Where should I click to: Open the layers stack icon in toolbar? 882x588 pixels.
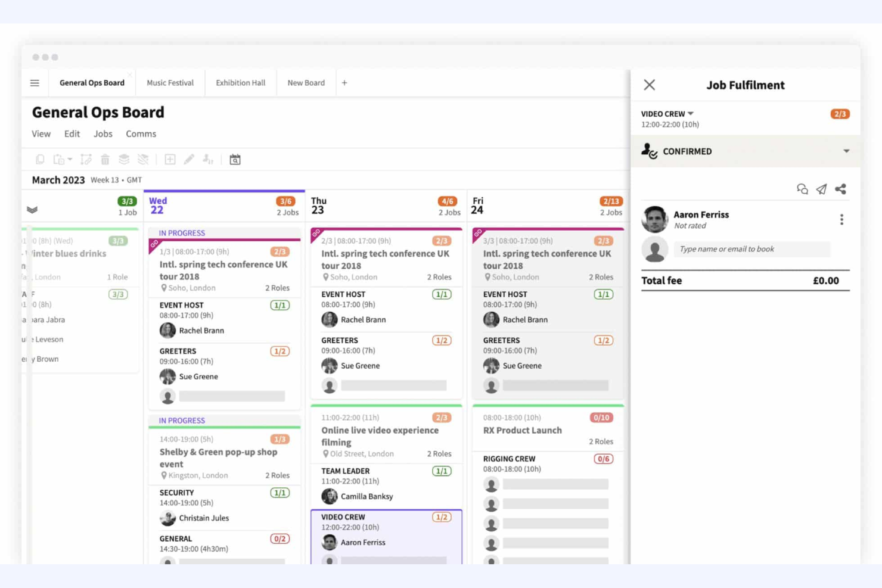coord(124,159)
